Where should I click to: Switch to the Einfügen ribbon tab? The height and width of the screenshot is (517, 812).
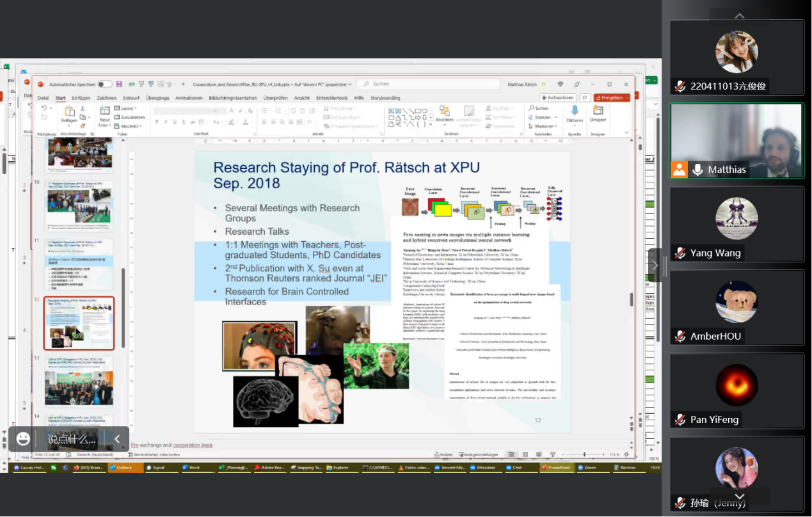coord(81,98)
